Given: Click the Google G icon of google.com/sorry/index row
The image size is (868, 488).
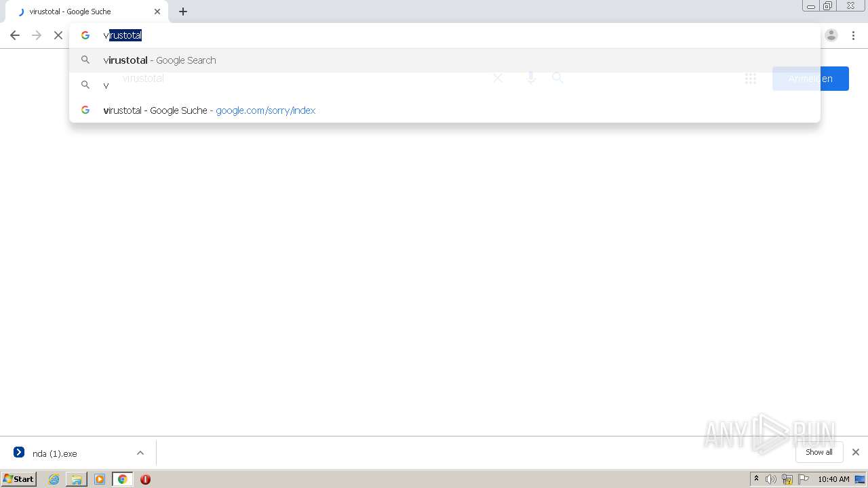Looking at the screenshot, I should coord(85,110).
